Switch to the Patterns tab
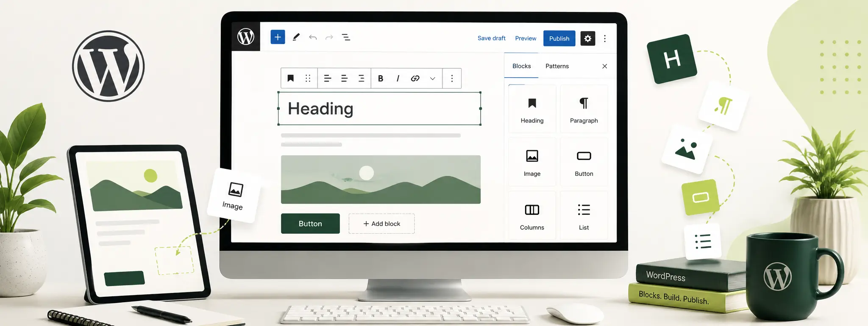 tap(557, 66)
